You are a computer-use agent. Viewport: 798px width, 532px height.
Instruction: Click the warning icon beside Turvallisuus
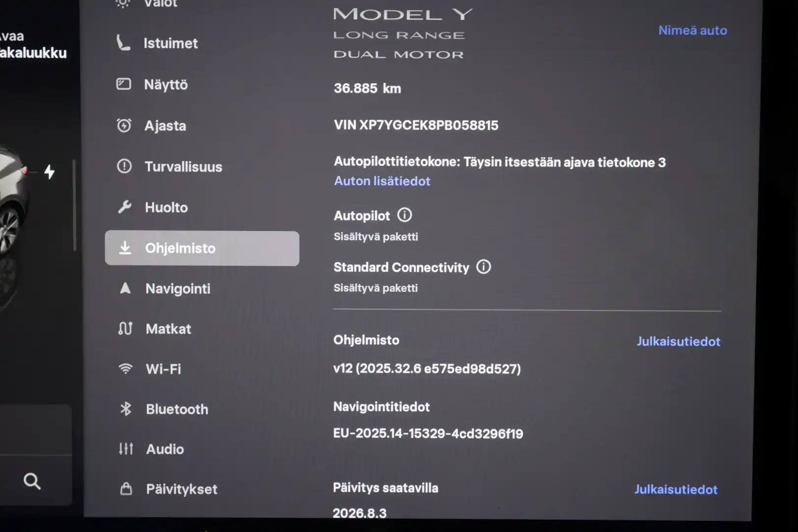[x=124, y=166]
